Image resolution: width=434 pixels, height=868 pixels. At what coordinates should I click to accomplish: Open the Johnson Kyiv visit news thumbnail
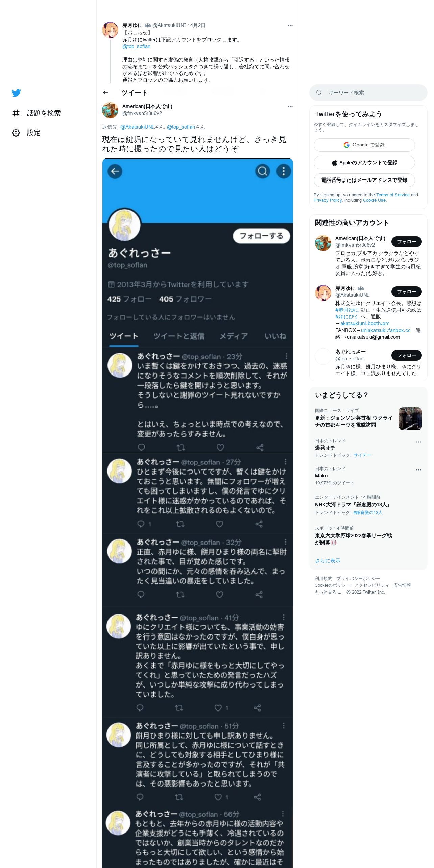[410, 419]
